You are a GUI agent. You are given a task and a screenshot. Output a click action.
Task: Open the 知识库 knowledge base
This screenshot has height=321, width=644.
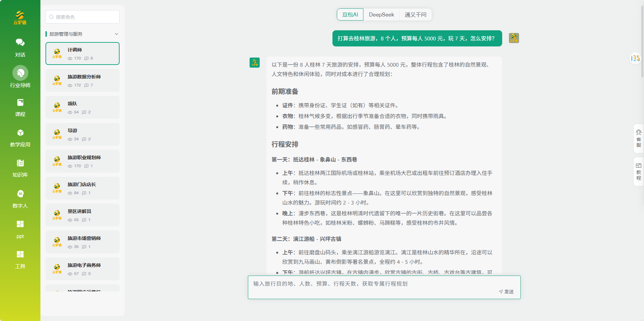coord(20,167)
